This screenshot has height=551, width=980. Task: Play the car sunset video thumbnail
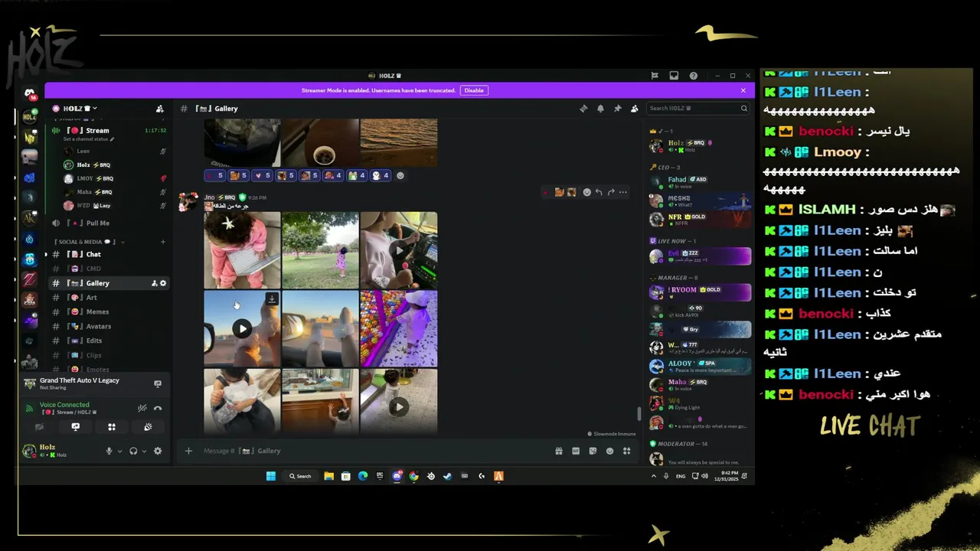pos(242,328)
